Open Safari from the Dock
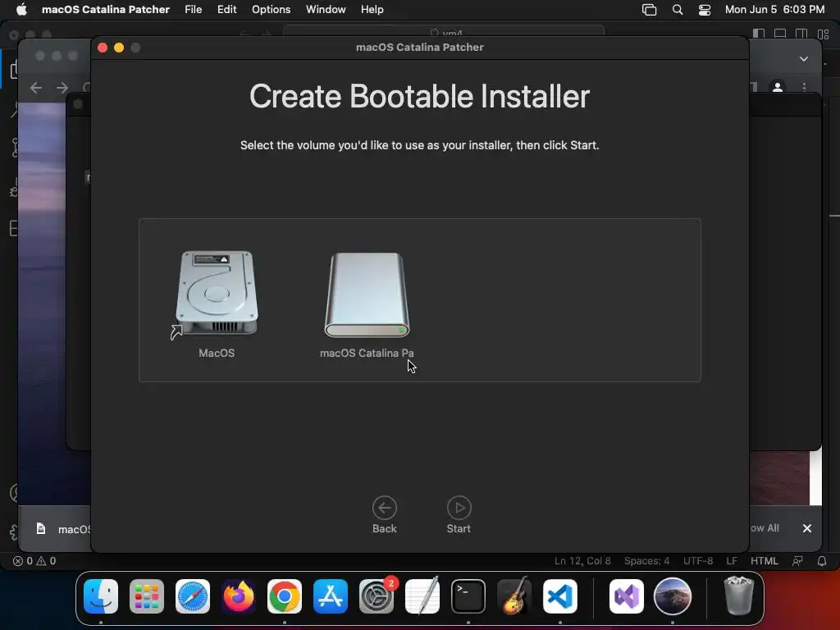Image resolution: width=840 pixels, height=630 pixels. tap(193, 596)
